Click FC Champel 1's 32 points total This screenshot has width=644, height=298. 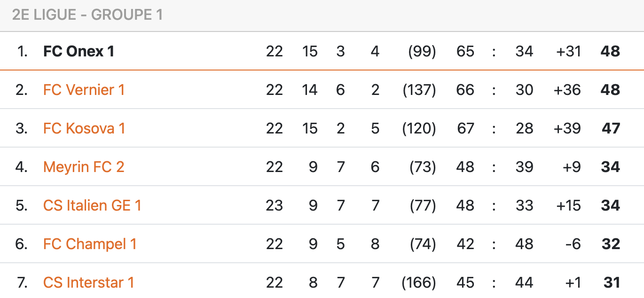[x=611, y=244]
